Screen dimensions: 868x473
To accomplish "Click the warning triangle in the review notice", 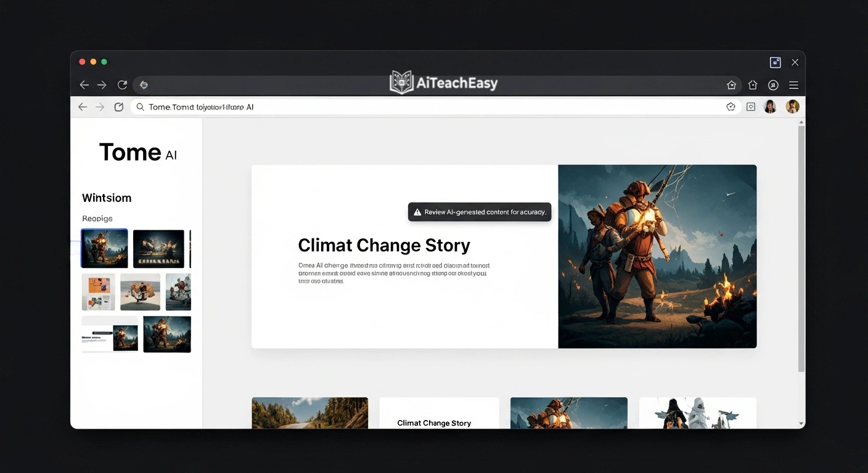I will pos(417,212).
